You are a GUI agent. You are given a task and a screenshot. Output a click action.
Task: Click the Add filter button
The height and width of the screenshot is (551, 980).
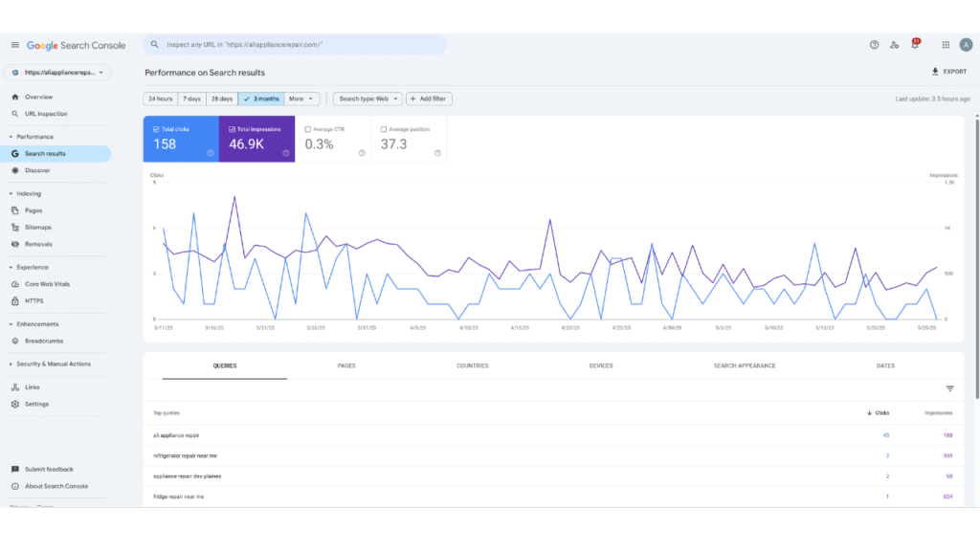[x=429, y=99]
